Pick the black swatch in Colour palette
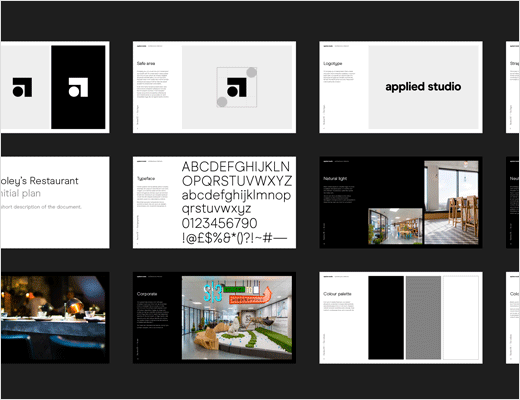The image size is (520, 400). 386,318
